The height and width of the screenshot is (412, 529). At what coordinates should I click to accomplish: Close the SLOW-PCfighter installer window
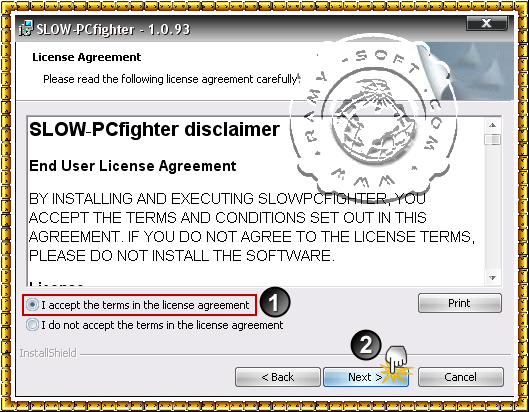point(486,23)
